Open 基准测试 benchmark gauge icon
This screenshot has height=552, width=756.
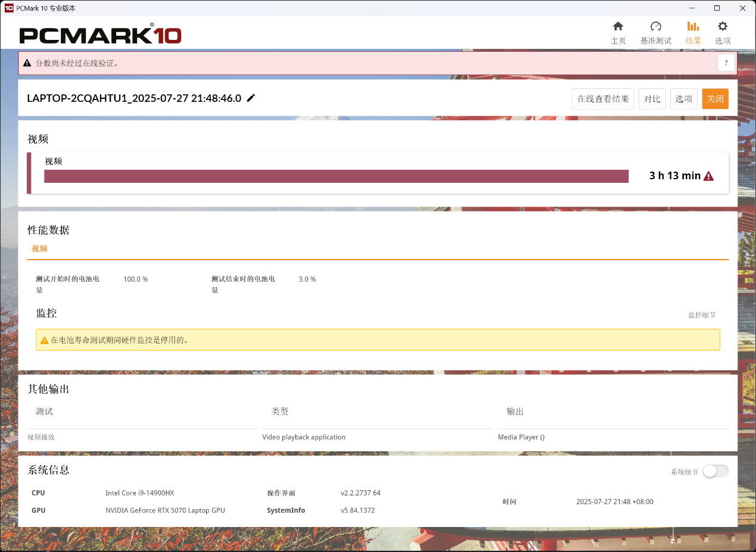pos(655,27)
